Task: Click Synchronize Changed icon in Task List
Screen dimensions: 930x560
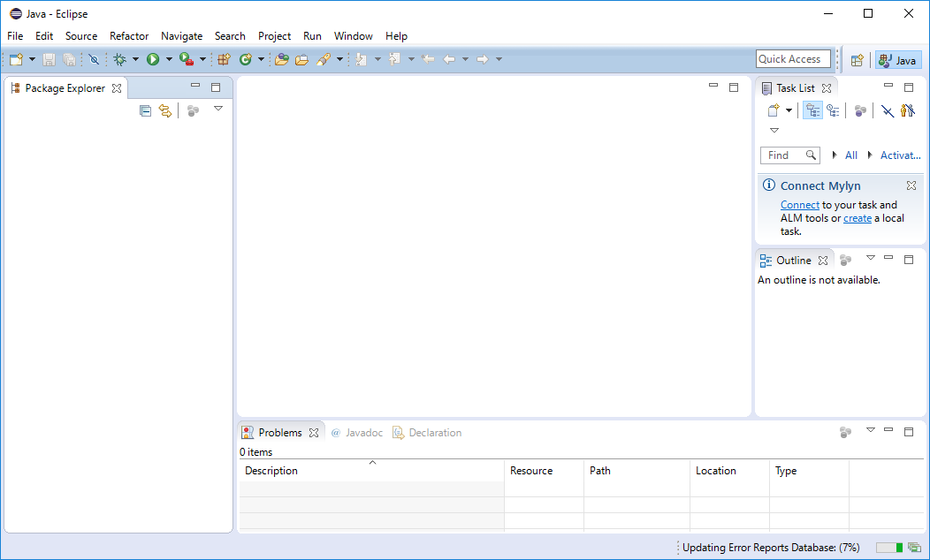Action: (908, 110)
